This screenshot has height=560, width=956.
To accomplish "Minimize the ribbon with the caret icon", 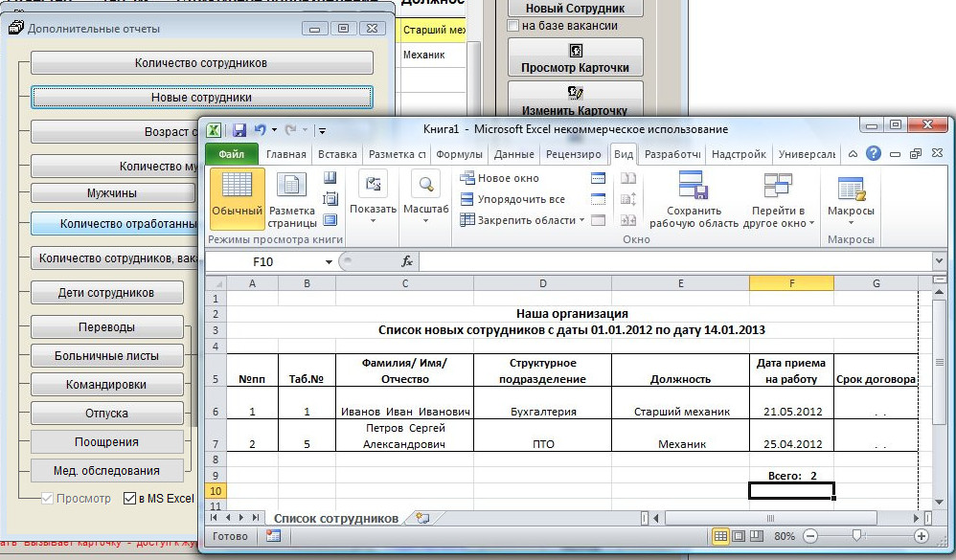I will [853, 154].
